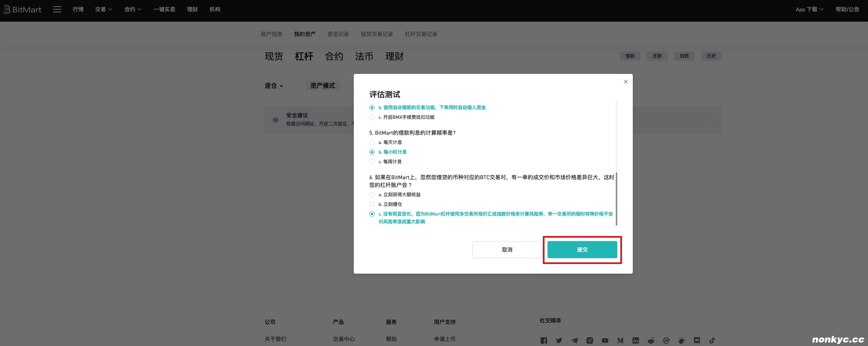
Task: Open the Telegram social link
Action: tap(574, 341)
